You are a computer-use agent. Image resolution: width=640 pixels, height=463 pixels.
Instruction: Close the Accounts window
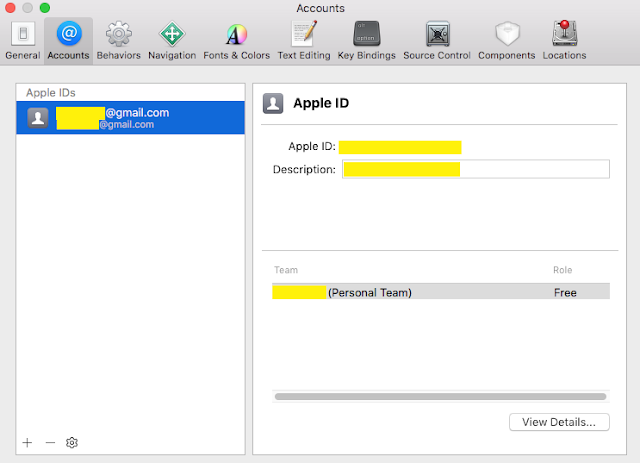point(10,8)
